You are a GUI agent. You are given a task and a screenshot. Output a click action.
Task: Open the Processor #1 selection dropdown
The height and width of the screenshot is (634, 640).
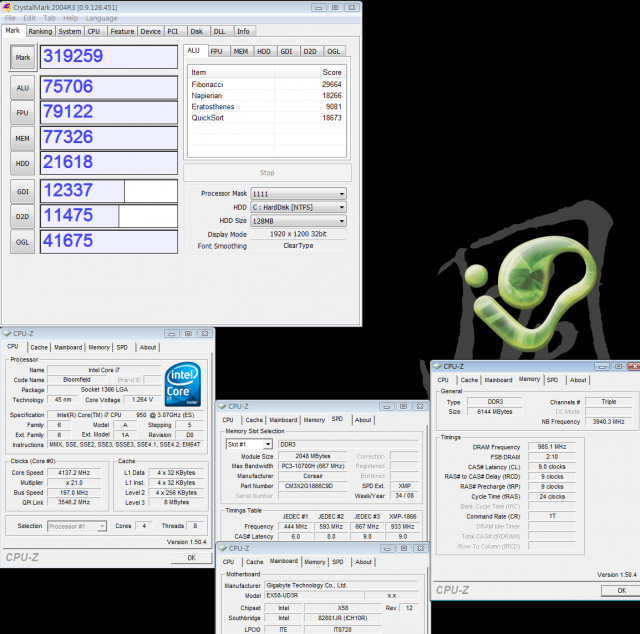coord(77,526)
